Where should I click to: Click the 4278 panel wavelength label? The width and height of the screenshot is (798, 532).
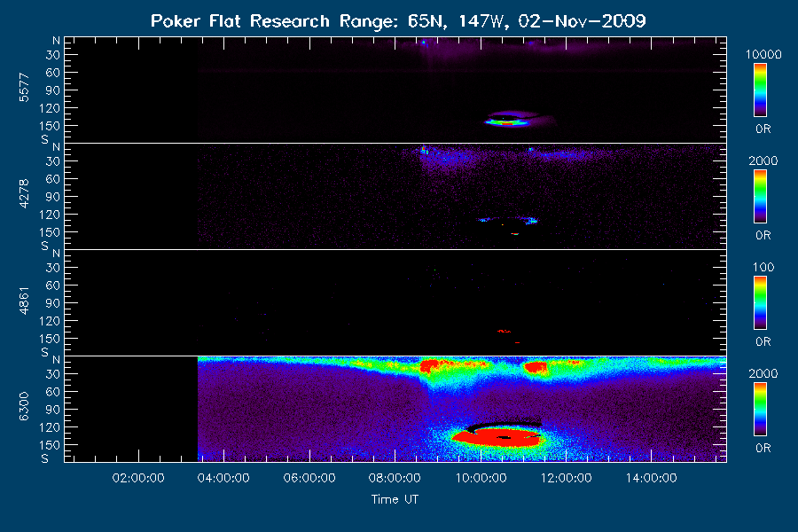tap(24, 194)
